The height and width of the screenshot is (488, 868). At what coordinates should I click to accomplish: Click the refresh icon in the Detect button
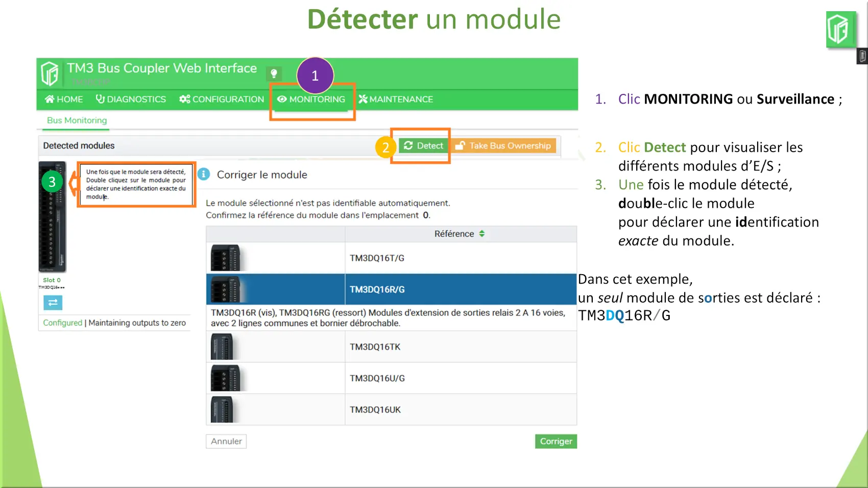point(408,145)
